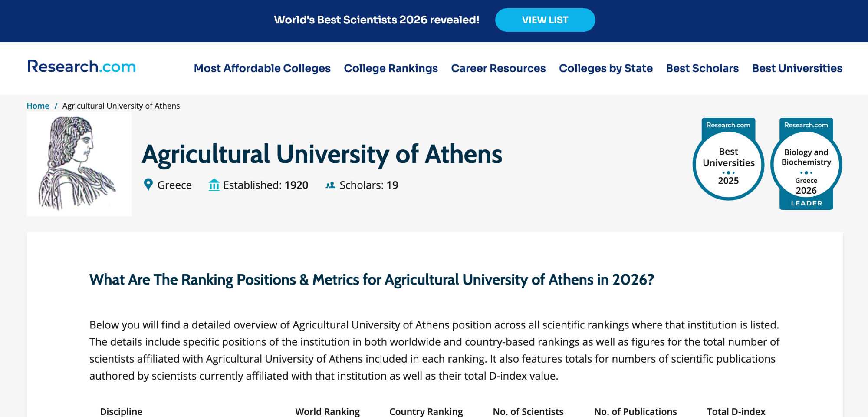Click the World's Best Scientists 2026 banner text
The image size is (868, 417).
pyautogui.click(x=377, y=20)
